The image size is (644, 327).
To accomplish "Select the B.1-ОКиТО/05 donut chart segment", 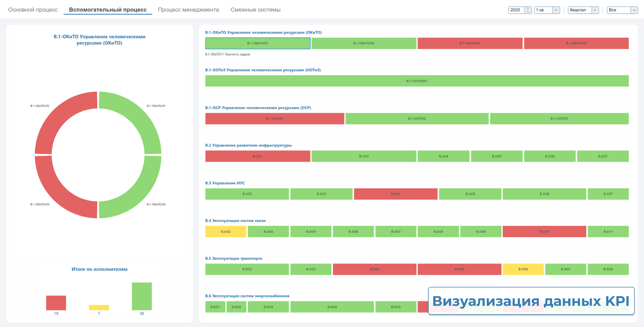I will [x=60, y=118].
